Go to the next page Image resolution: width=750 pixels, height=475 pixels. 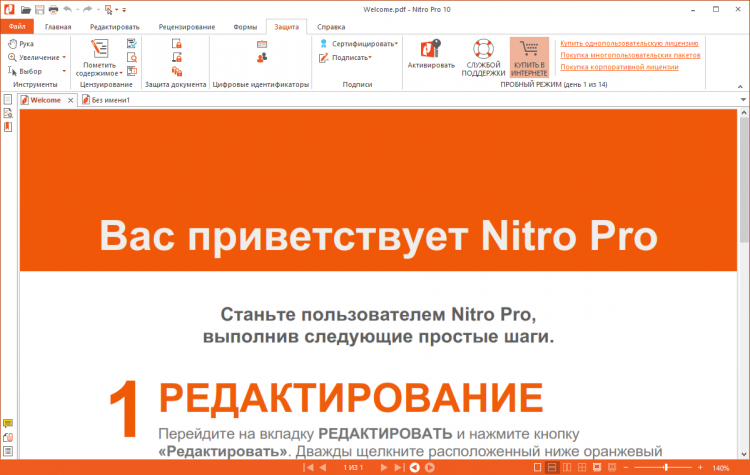click(383, 467)
